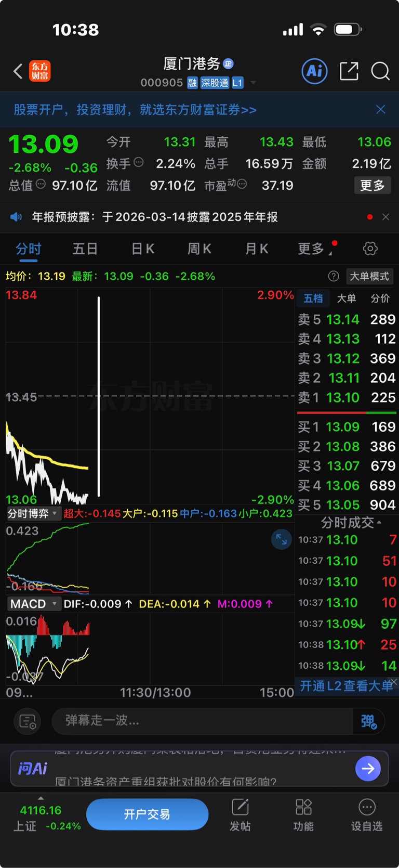Tap the 开户交易 button
The width and height of the screenshot is (399, 868).
147,814
